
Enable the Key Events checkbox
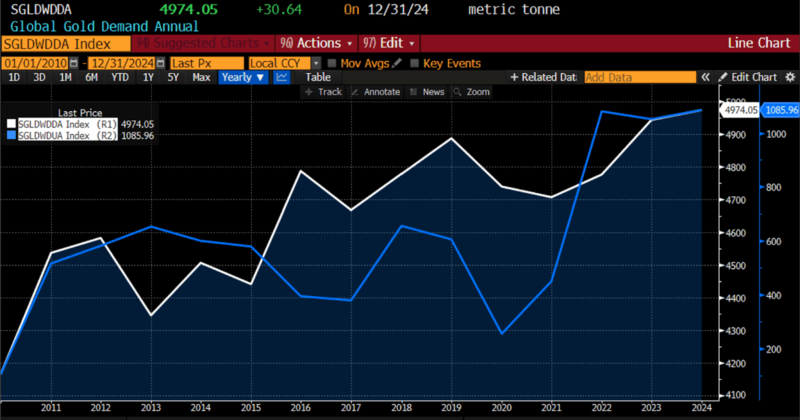pyautogui.click(x=415, y=63)
